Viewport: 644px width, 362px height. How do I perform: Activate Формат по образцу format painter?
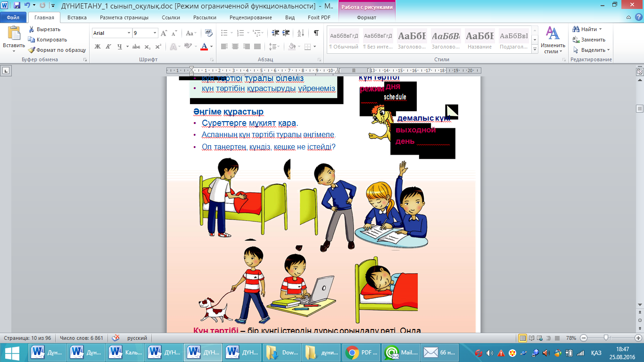click(x=57, y=50)
